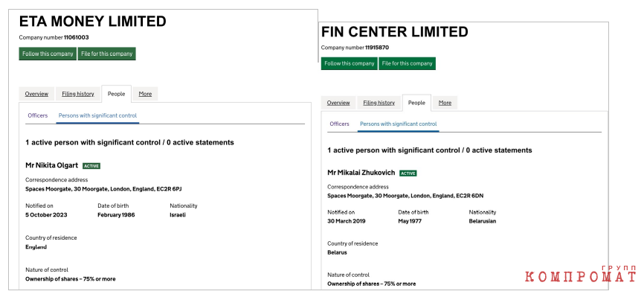Screen dimensions: 644x297
Task: Open Officers link under ETA Money
Action: [38, 115]
